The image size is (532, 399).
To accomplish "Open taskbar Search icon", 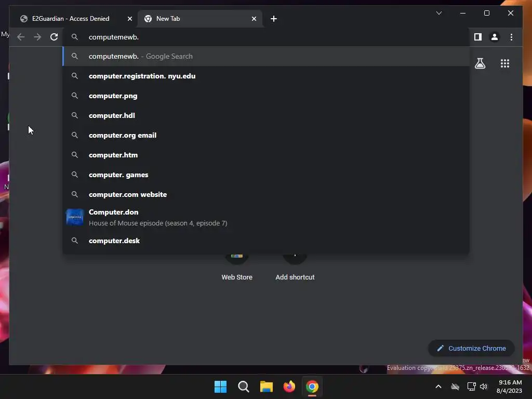I will click(243, 387).
